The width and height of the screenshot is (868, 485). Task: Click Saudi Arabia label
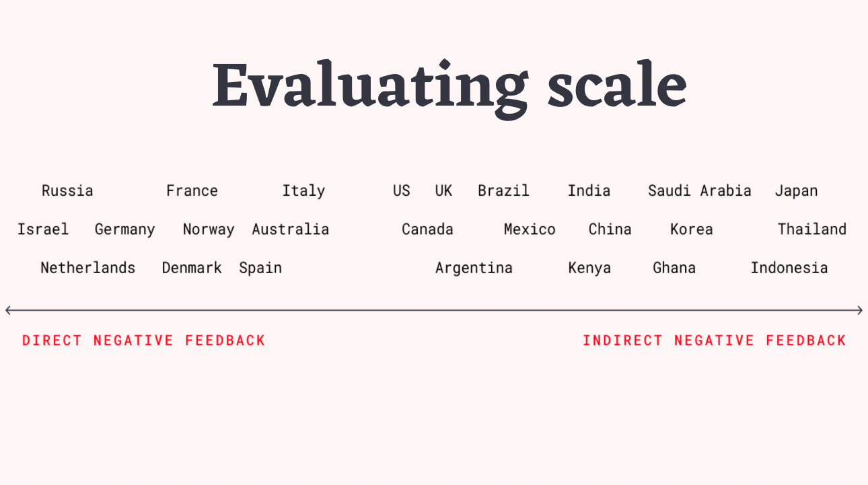700,190
